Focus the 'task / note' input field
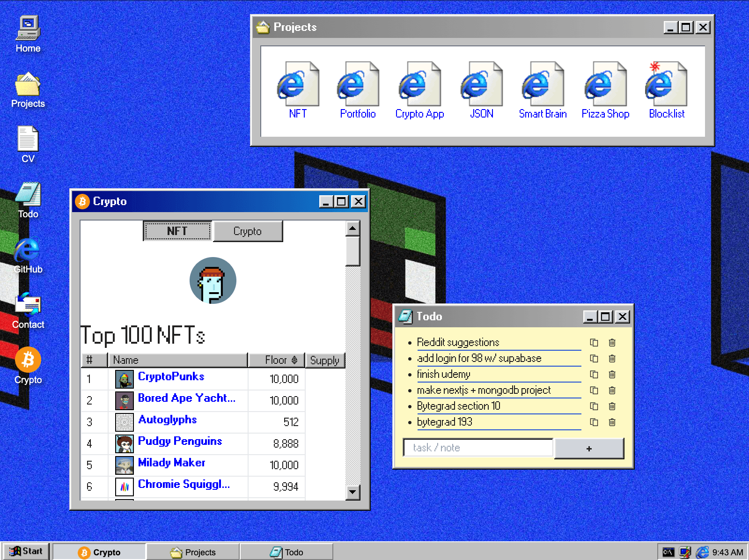 pos(478,448)
